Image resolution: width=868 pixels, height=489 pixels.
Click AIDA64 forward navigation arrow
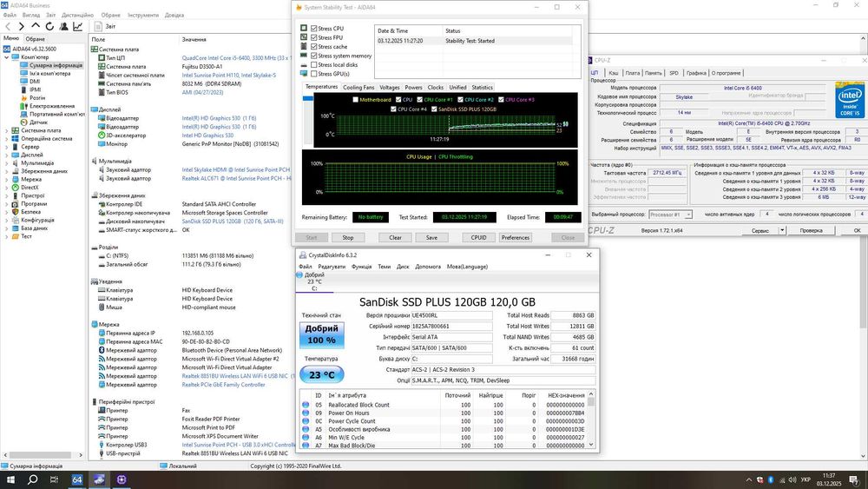coord(21,27)
